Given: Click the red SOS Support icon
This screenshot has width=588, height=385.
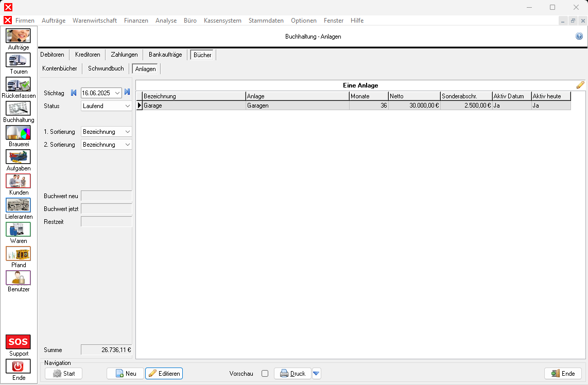Looking at the screenshot, I should 18,342.
